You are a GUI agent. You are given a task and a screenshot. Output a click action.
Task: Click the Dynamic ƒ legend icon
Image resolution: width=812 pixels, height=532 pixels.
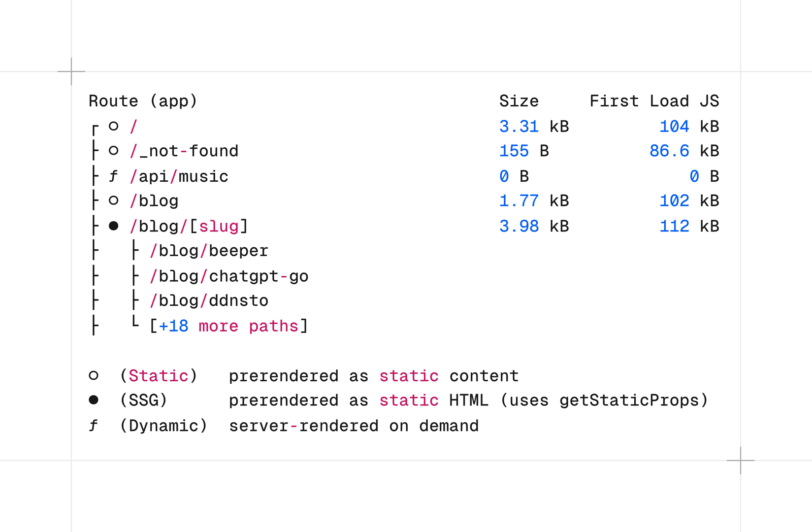point(94,426)
